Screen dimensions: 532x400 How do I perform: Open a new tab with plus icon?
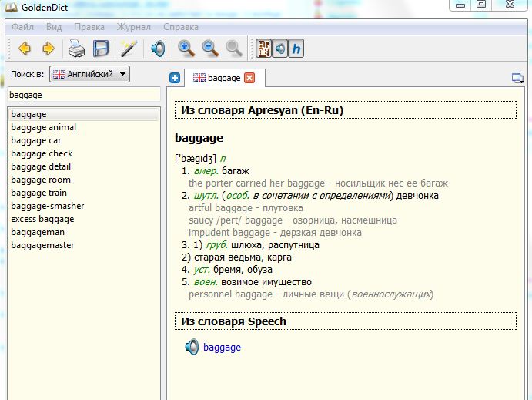click(175, 78)
